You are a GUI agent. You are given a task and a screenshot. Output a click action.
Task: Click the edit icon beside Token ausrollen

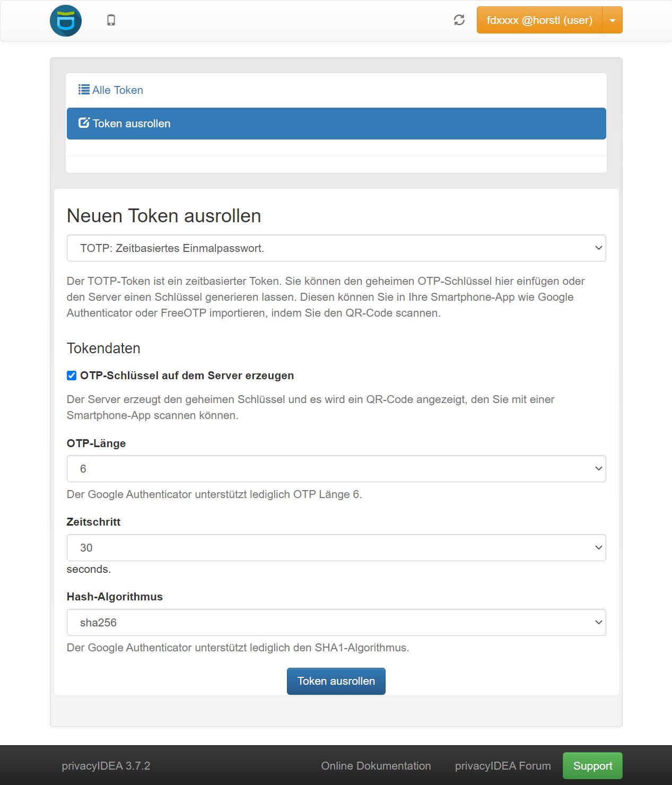click(84, 123)
